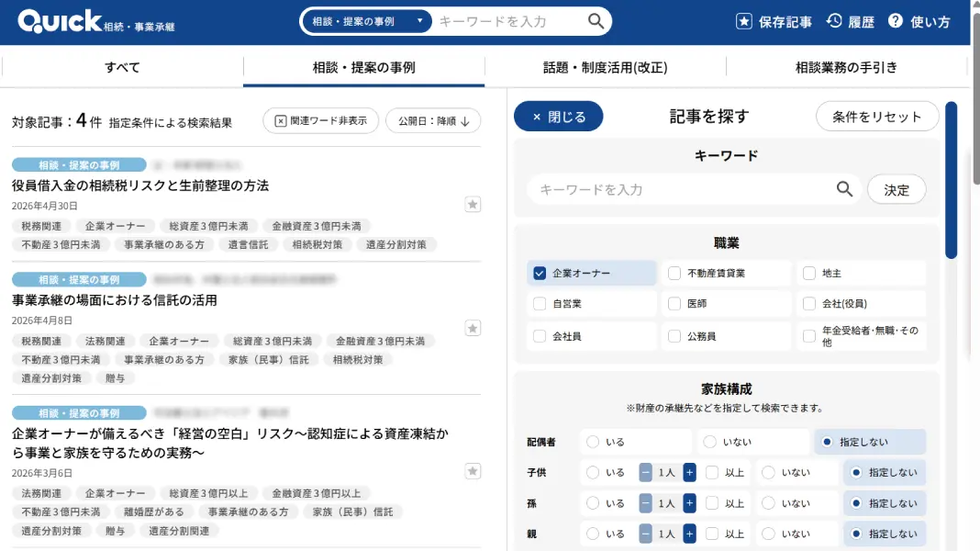Change sort order via 公開日：降順 button
This screenshot has height=551, width=980.
tap(433, 120)
